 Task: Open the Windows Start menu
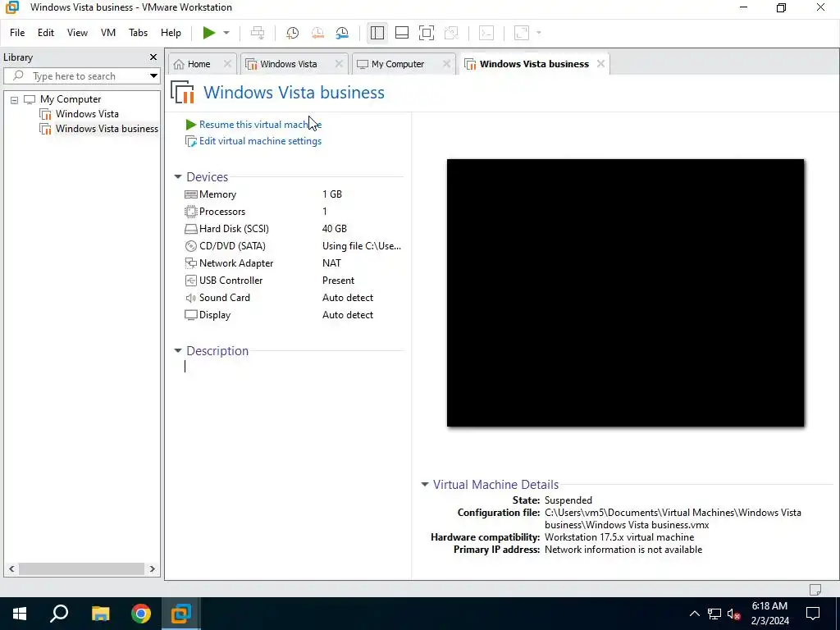(x=20, y=614)
